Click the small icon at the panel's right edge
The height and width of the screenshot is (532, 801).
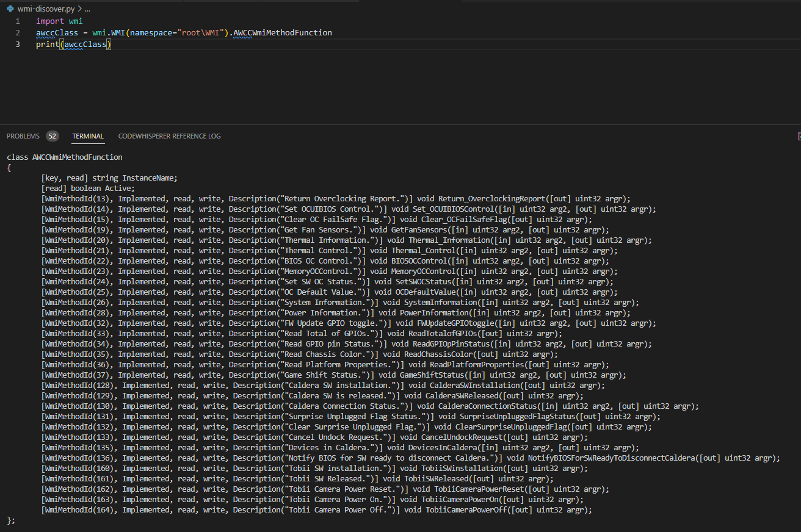(797, 135)
